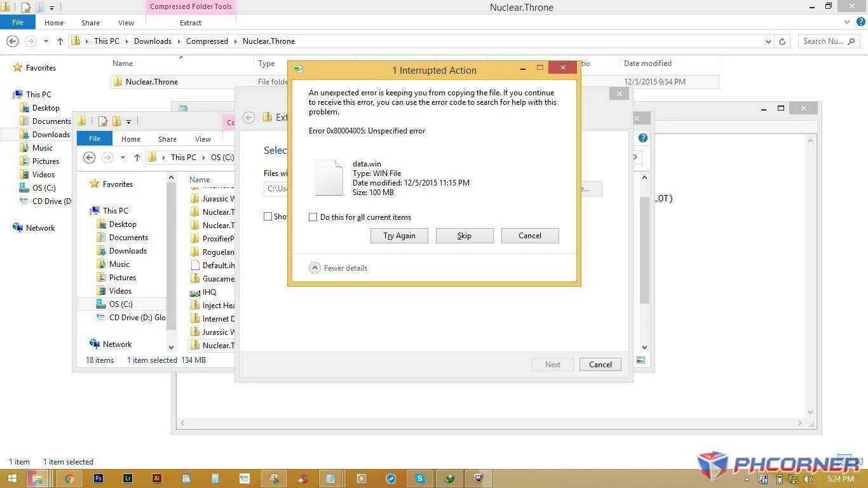Click Properties icon in OS (C:) title bar
This screenshot has width=868, height=488.
[x=102, y=121]
